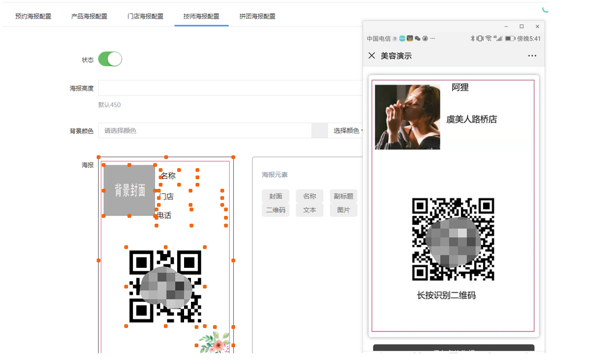Click the 阿狸 name in the poster preview
Screen dimensions: 591x364
pos(460,87)
